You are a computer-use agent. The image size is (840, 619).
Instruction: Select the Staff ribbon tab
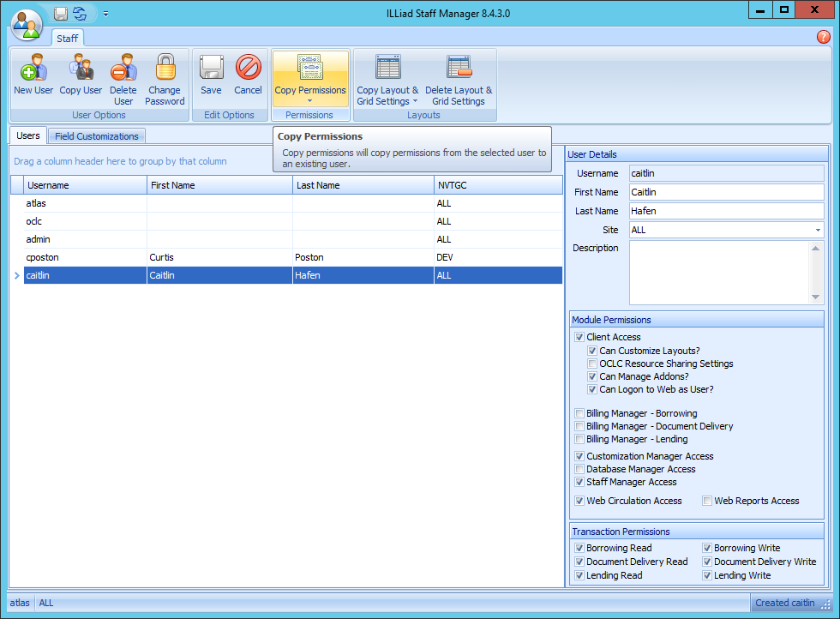[67, 38]
